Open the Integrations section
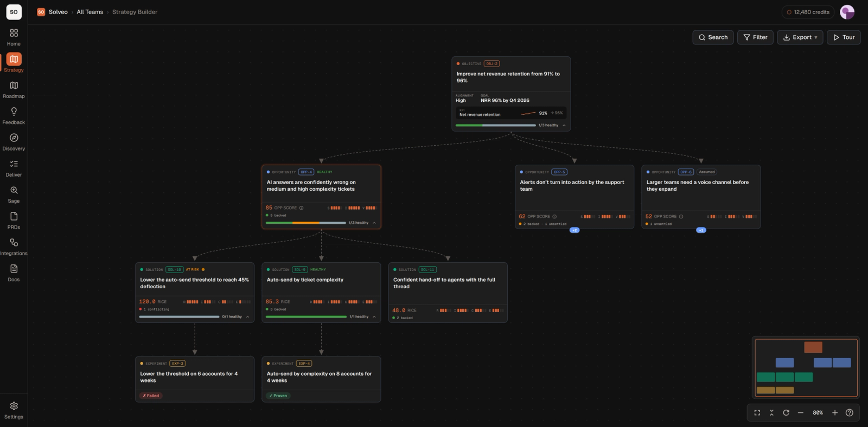The image size is (868, 427). 14,247
